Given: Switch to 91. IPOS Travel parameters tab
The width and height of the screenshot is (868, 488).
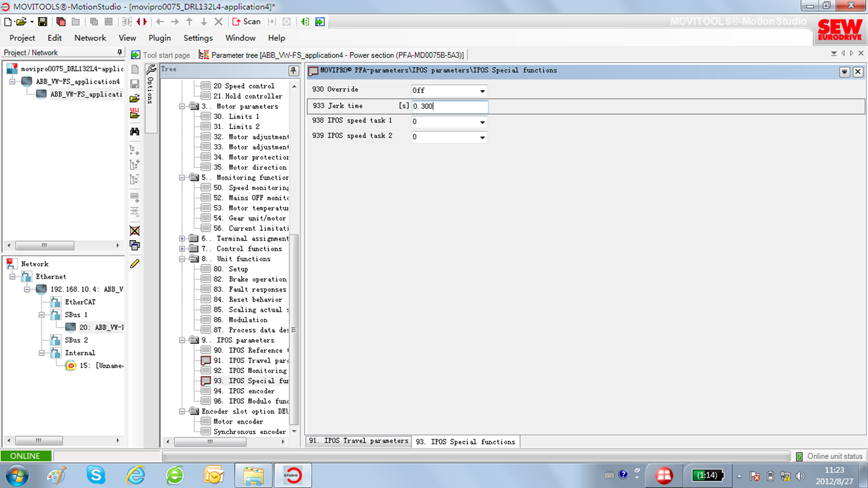Looking at the screenshot, I should pyautogui.click(x=358, y=441).
